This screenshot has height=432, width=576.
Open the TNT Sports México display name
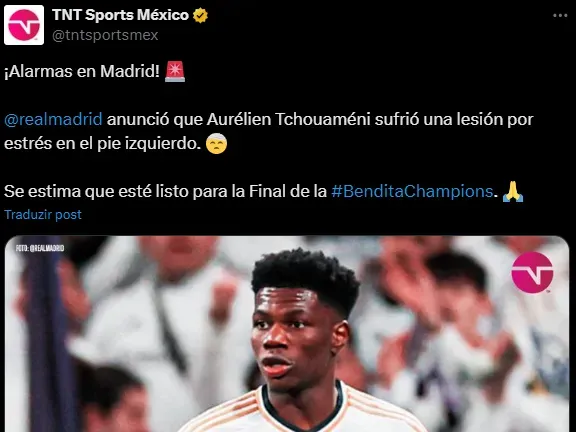point(120,15)
